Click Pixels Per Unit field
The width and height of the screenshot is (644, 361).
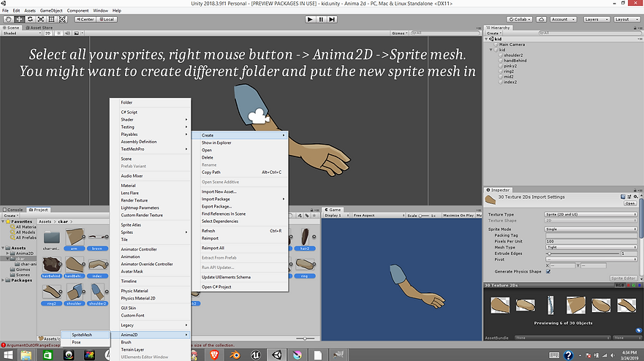(x=591, y=241)
